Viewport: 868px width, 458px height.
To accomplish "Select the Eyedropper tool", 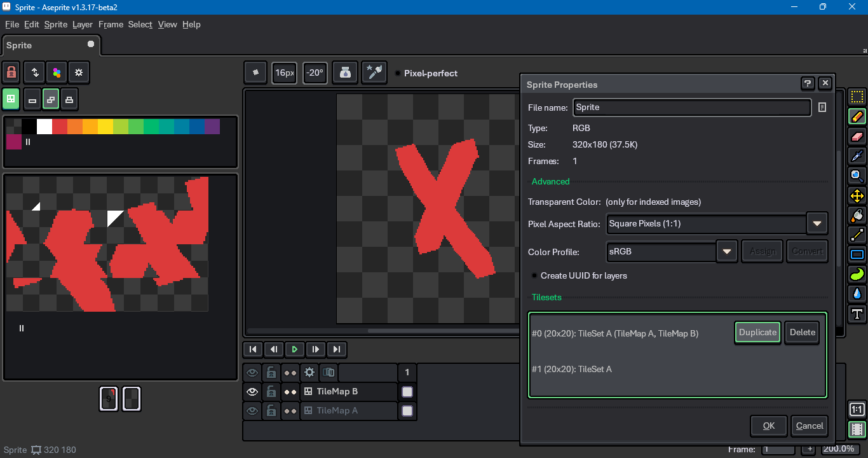I will 857,156.
